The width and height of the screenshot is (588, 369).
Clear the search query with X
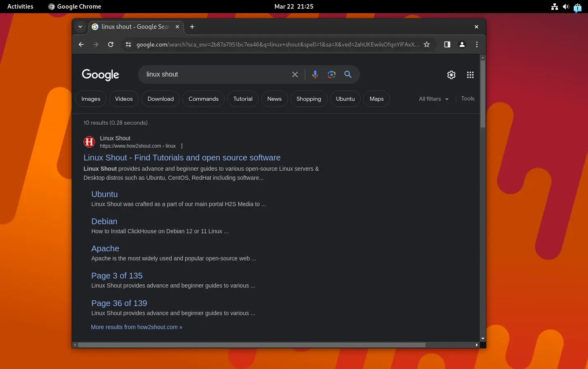[295, 74]
